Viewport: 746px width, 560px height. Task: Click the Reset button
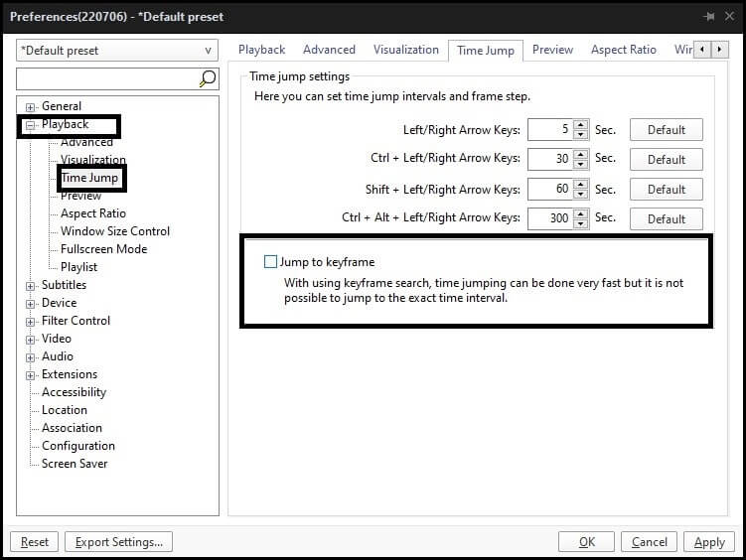coord(34,542)
